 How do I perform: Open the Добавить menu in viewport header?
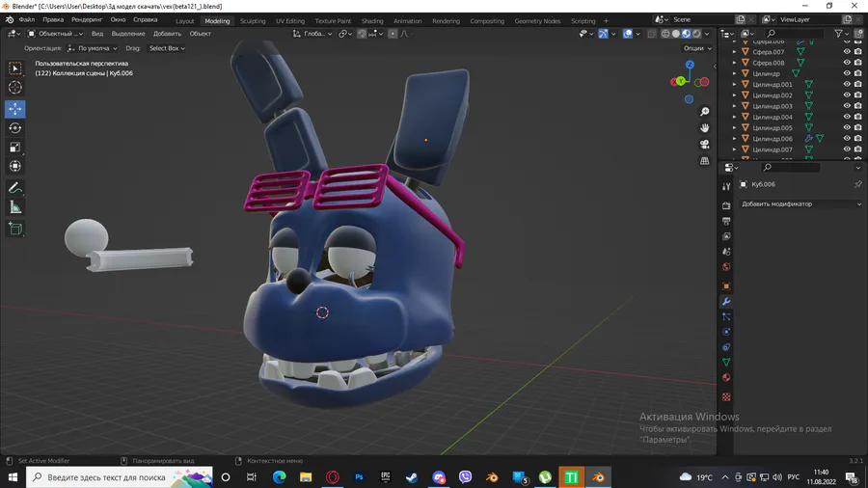167,34
